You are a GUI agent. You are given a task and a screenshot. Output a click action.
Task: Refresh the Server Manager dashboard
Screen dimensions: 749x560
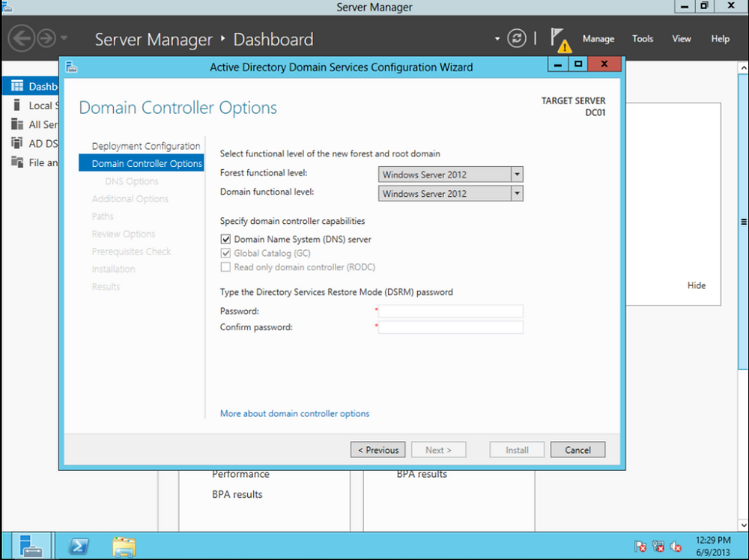click(x=516, y=38)
